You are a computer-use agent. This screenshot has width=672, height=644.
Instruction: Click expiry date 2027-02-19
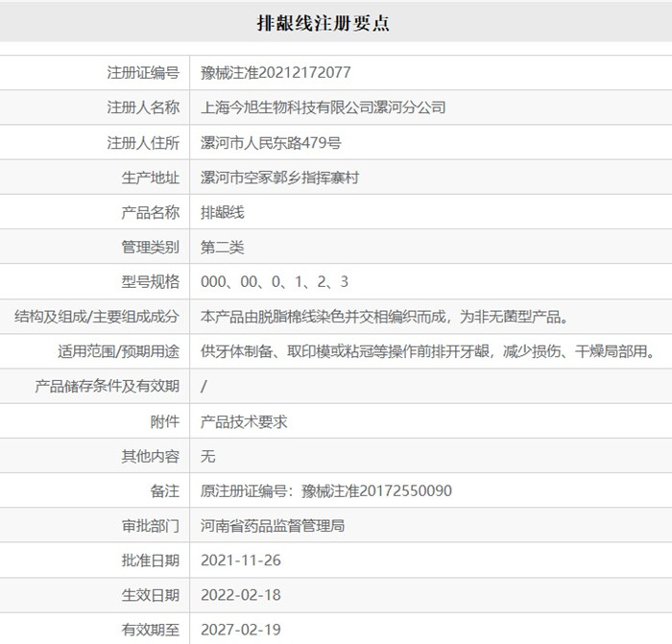[241, 630]
